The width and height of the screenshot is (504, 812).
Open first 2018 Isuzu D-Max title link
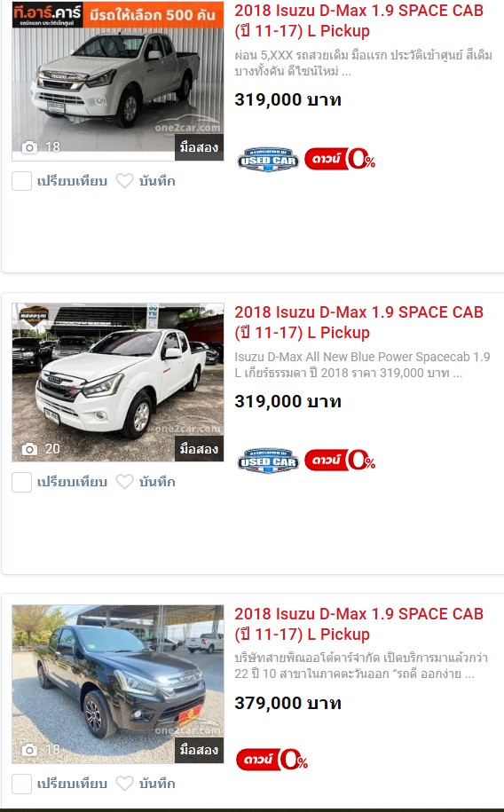pyautogui.click(x=358, y=20)
